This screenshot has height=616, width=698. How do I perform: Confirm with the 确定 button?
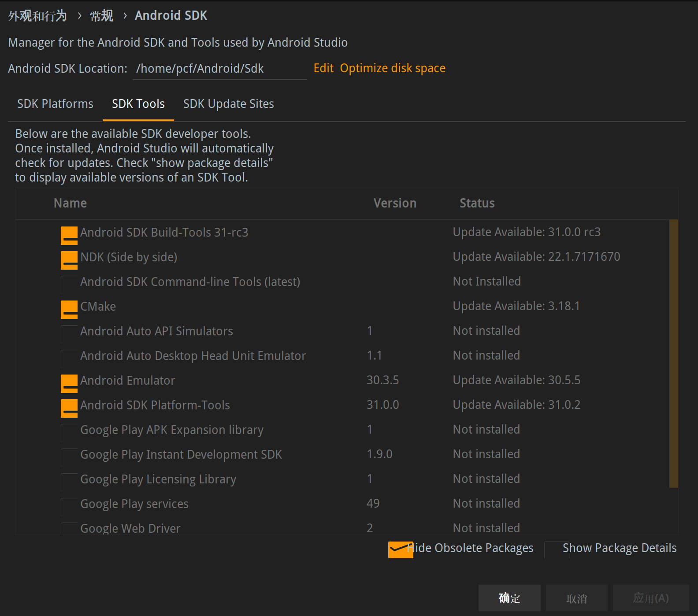[509, 598]
